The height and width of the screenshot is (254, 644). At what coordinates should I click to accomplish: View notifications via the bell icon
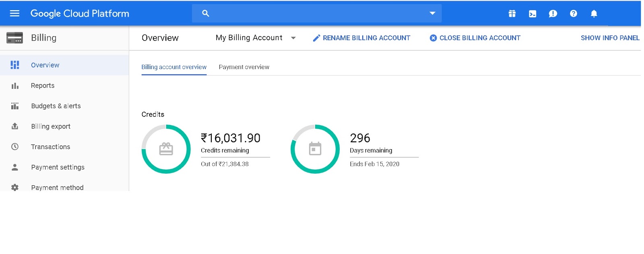pos(594,14)
